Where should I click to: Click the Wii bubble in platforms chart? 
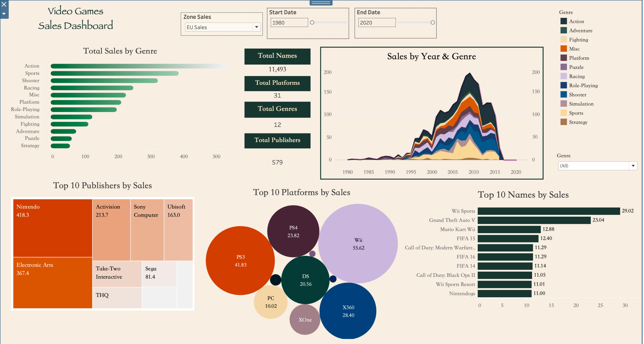tap(358, 243)
